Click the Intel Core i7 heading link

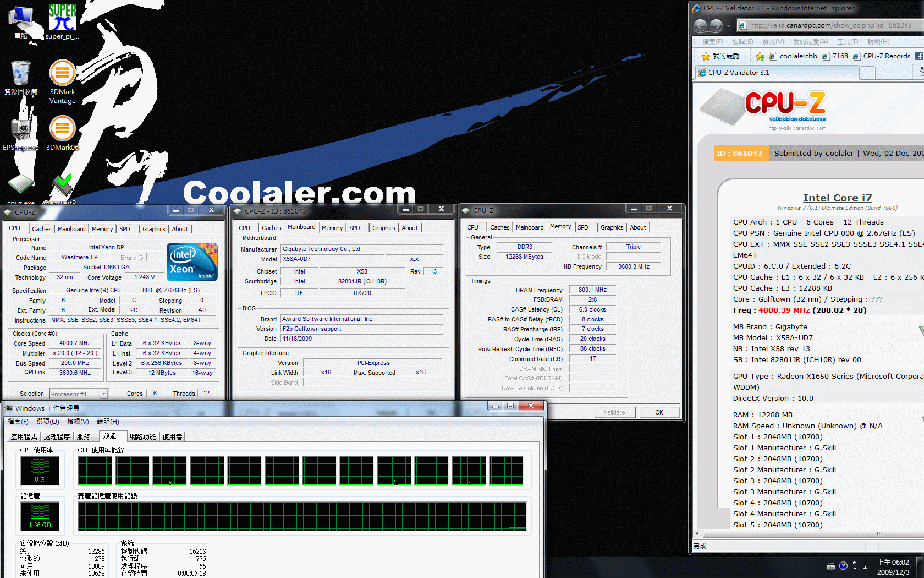point(837,198)
